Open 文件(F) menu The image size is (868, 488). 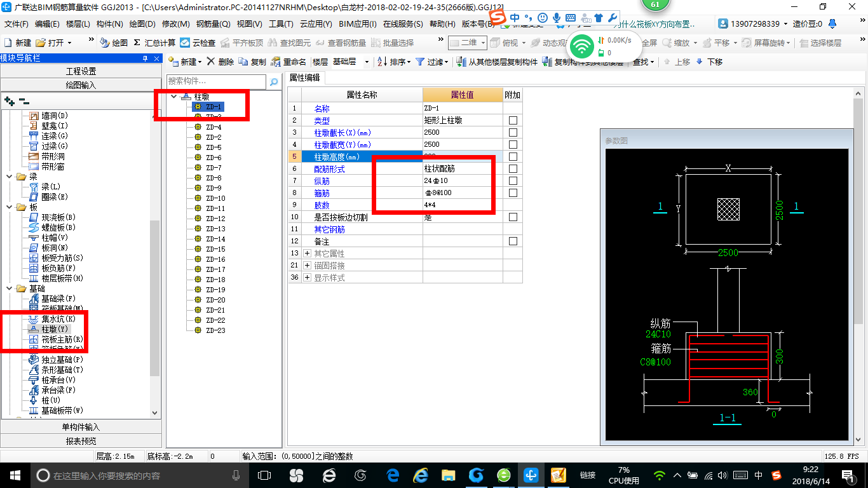[x=17, y=24]
